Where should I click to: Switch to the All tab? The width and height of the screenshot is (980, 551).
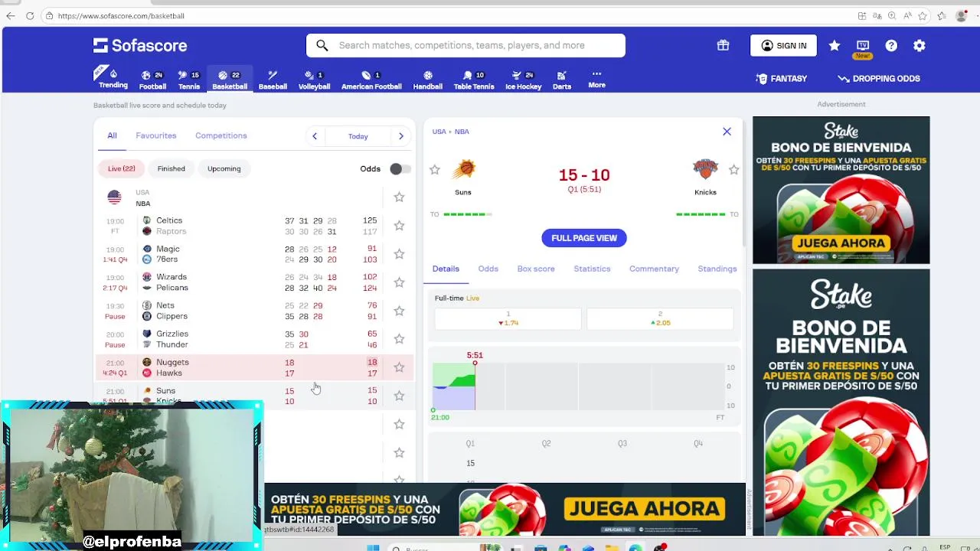click(112, 135)
